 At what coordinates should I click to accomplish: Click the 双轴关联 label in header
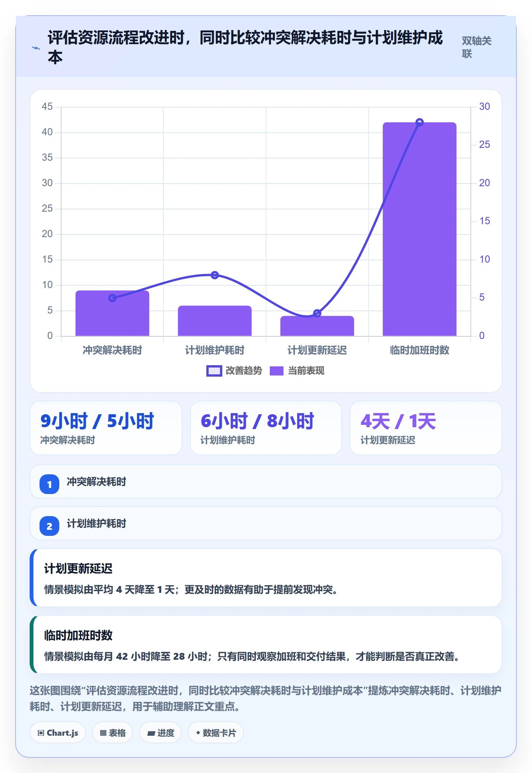point(477,47)
